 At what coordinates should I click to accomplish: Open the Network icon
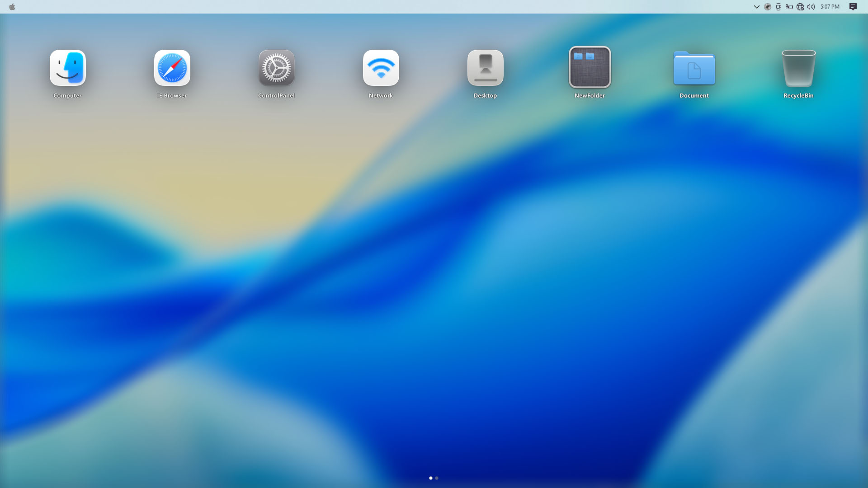click(381, 68)
